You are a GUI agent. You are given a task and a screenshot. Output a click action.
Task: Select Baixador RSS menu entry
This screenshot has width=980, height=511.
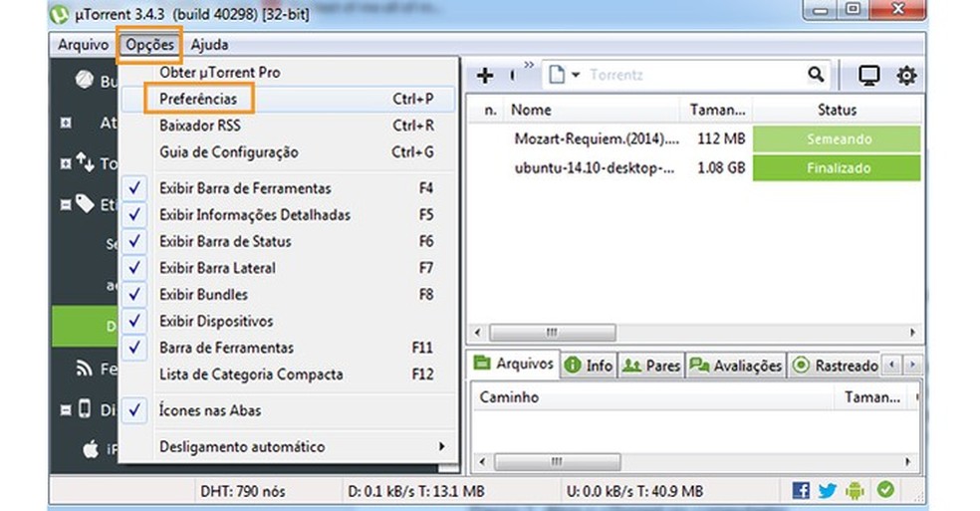[289, 126]
